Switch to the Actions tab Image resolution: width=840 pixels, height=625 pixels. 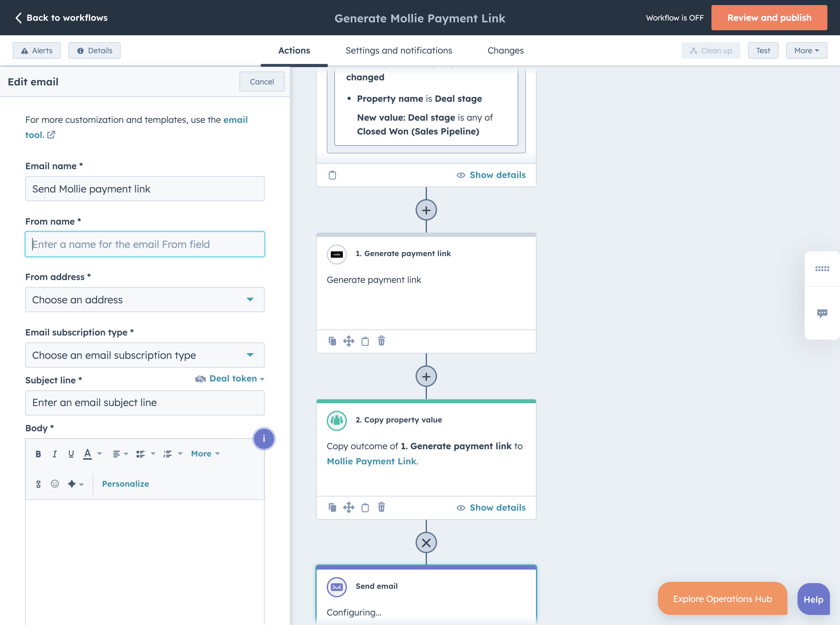(294, 51)
